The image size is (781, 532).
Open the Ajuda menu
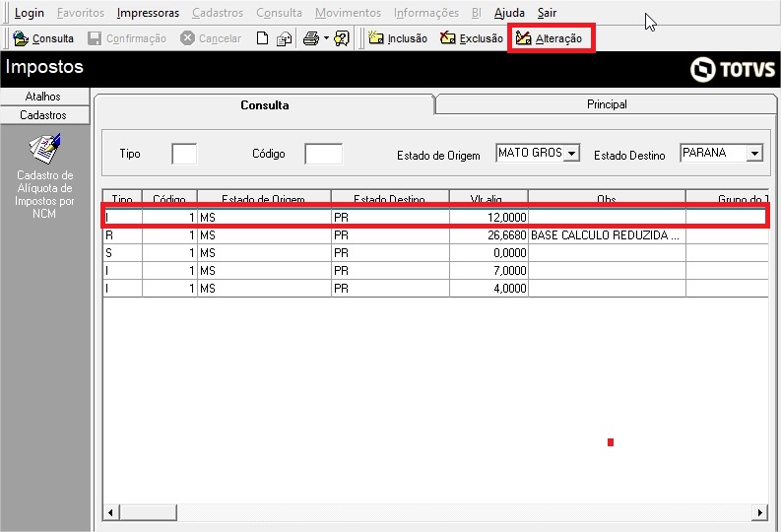pos(509,13)
